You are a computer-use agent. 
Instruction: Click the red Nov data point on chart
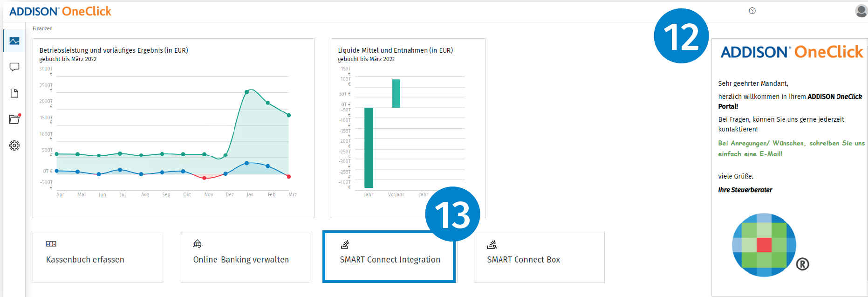pos(204,178)
